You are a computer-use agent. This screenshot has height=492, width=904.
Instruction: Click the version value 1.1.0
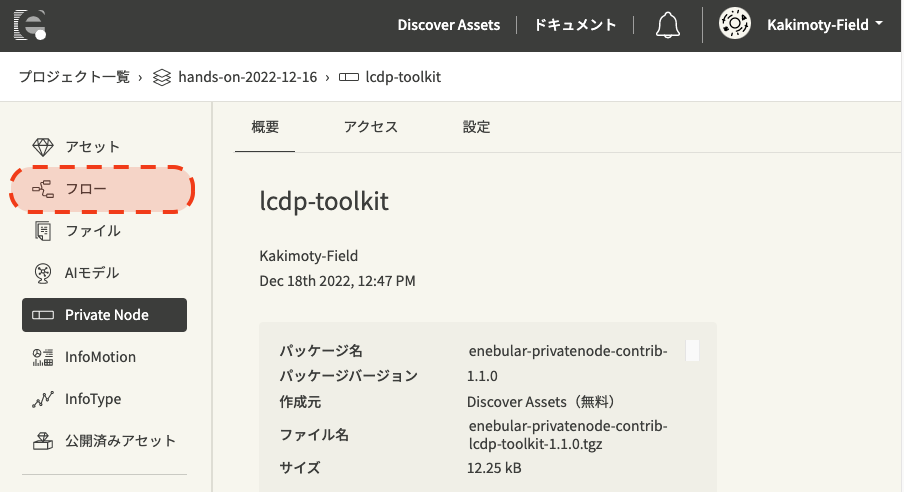coord(482,376)
